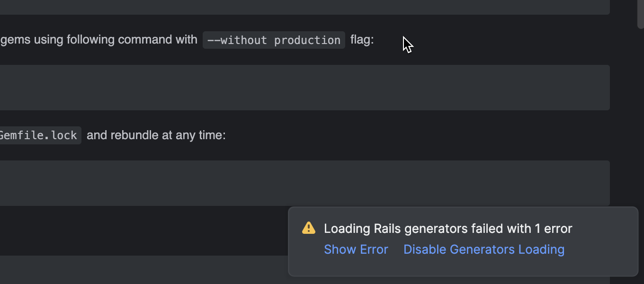The image size is (644, 284).
Task: Click the yellow warning icon in the notification
Action: click(309, 228)
